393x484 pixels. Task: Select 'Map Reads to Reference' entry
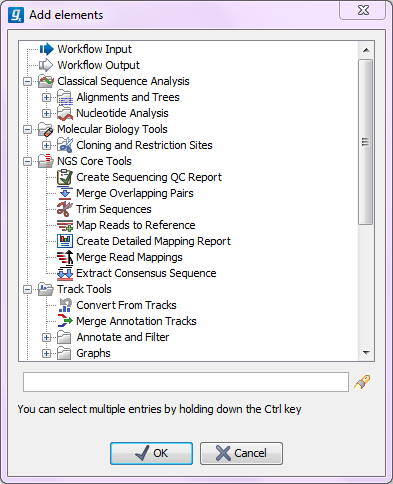136,225
